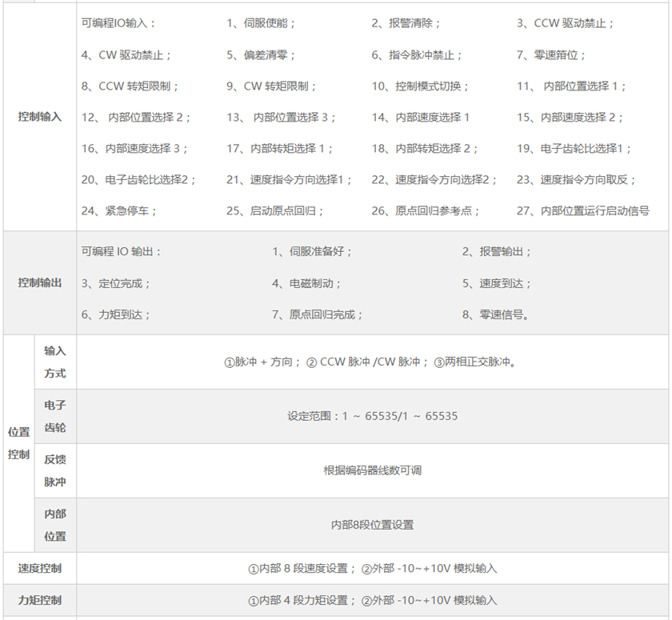
Task: Select the 反馈脉冲 sub-header cell
Action: coord(55,470)
